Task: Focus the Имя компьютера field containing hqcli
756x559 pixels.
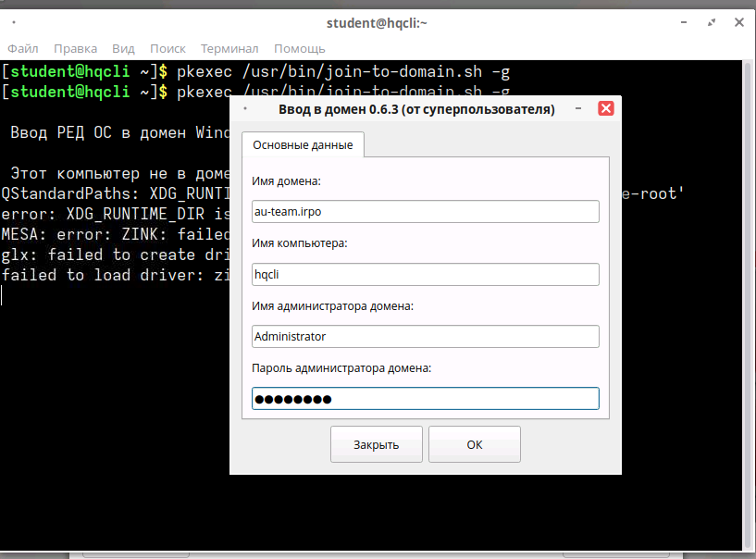Action: [425, 274]
